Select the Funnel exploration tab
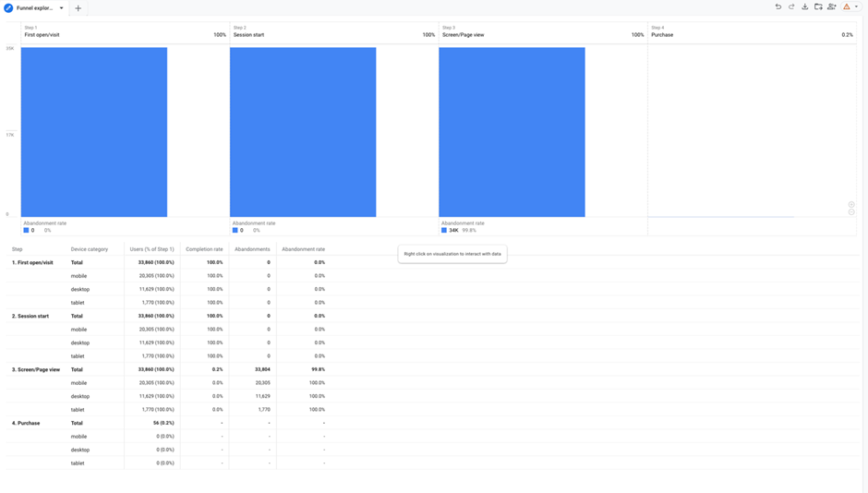Viewport: 868px width, 493px height. click(35, 8)
